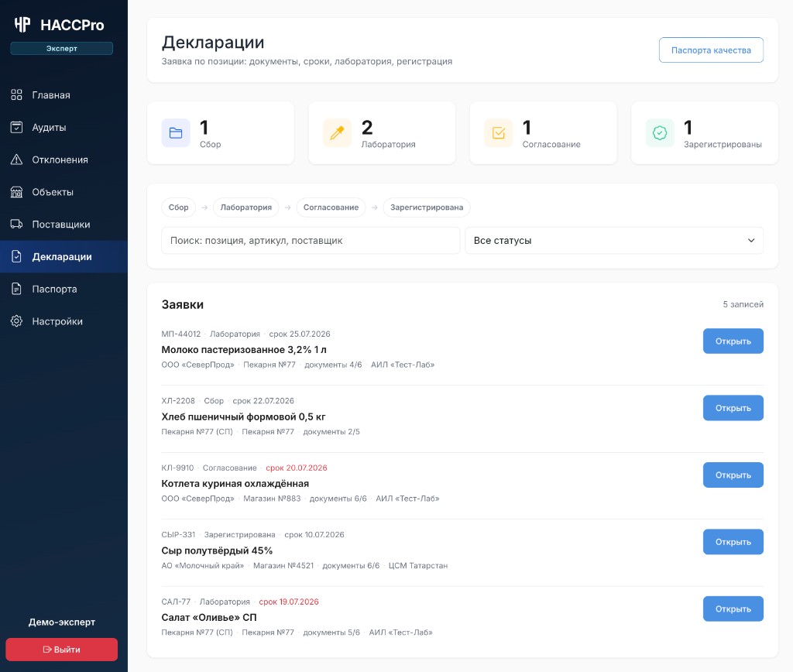Click the Аудиты calendar-check icon
Viewport: 793px width, 672px height.
click(x=17, y=127)
